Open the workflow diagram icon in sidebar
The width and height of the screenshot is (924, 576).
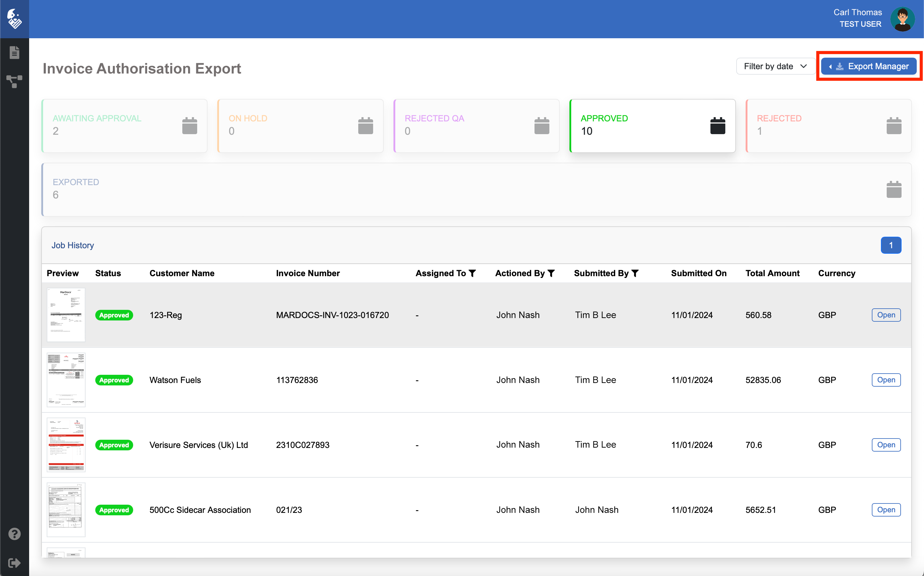(x=15, y=81)
